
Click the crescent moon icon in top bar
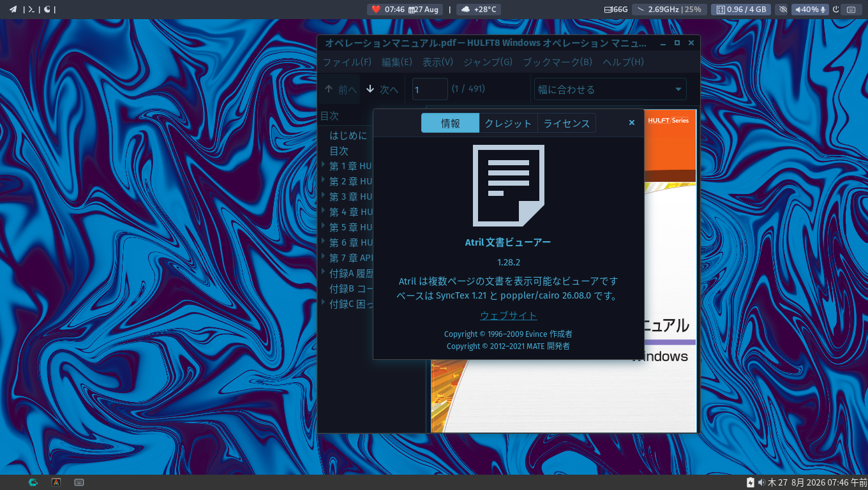[x=47, y=9]
